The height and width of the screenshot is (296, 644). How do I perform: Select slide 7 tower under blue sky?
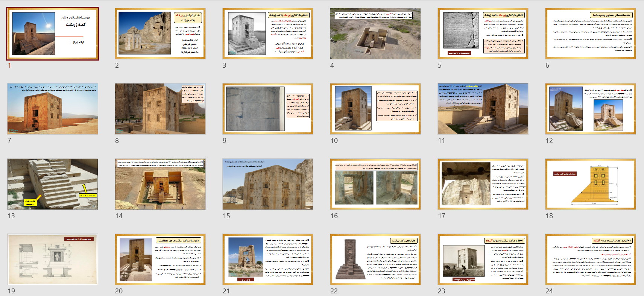coord(53,109)
